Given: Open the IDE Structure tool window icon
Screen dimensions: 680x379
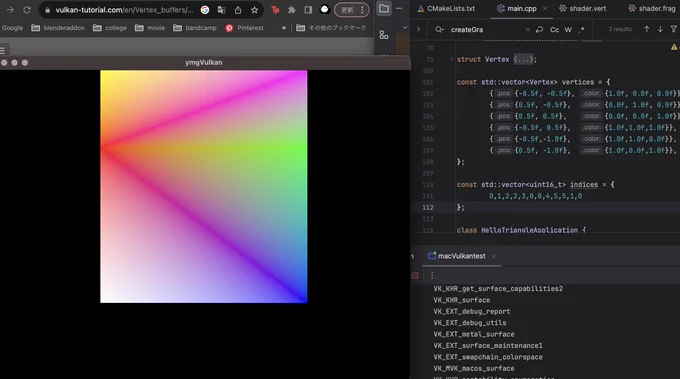Looking at the screenshot, I should click(x=384, y=35).
